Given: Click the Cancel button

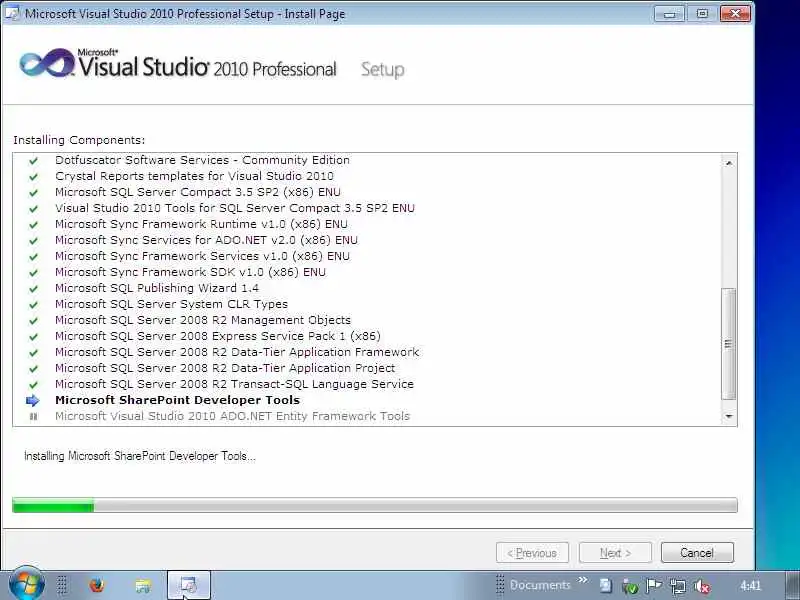Looking at the screenshot, I should pyautogui.click(x=697, y=553).
